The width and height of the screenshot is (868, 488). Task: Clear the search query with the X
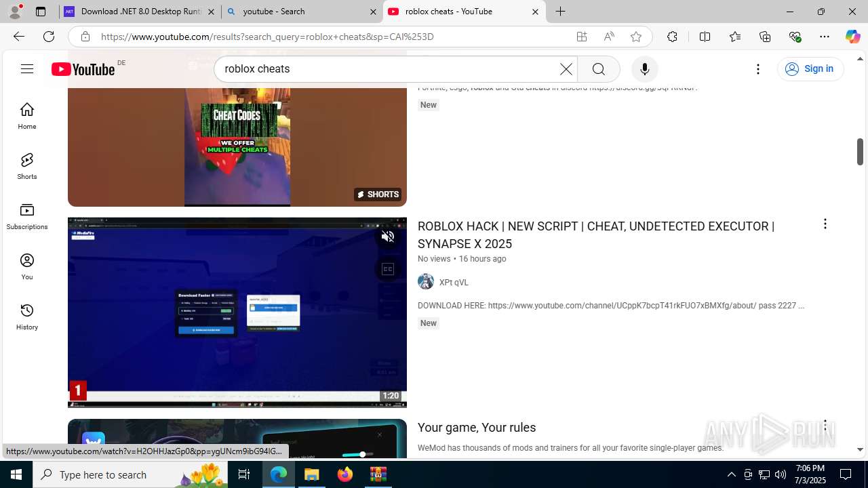pyautogui.click(x=566, y=69)
